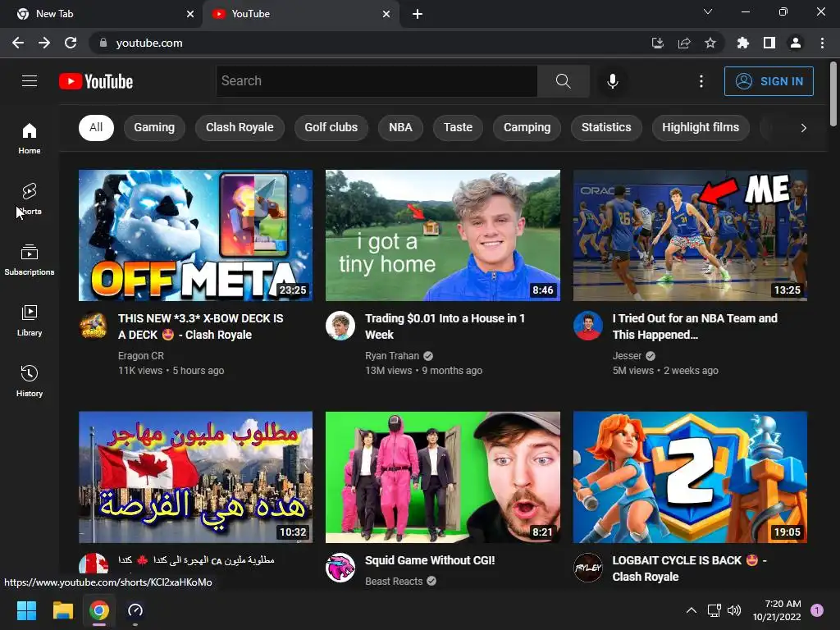Open basketball ME video thumbnail

tap(690, 235)
